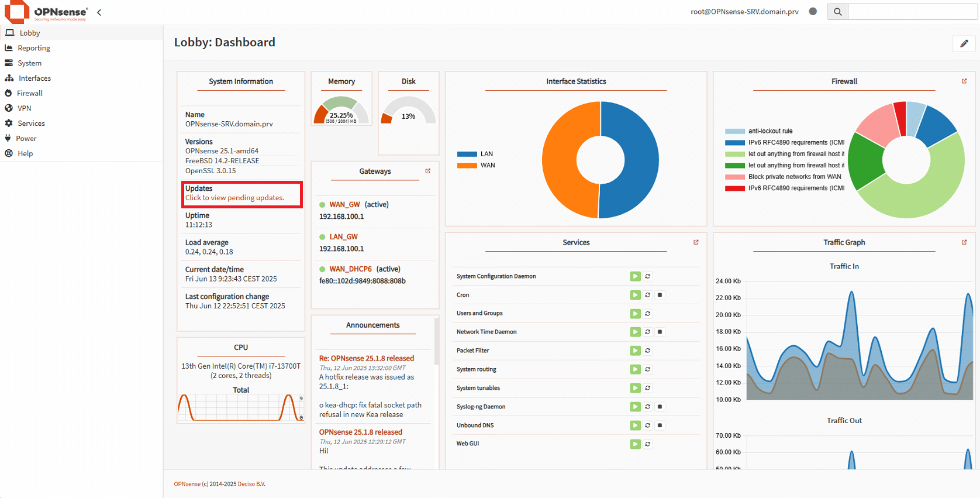Screen dimensions: 980x498
Task: Open the LAN_GW gateway link
Action: (343, 236)
